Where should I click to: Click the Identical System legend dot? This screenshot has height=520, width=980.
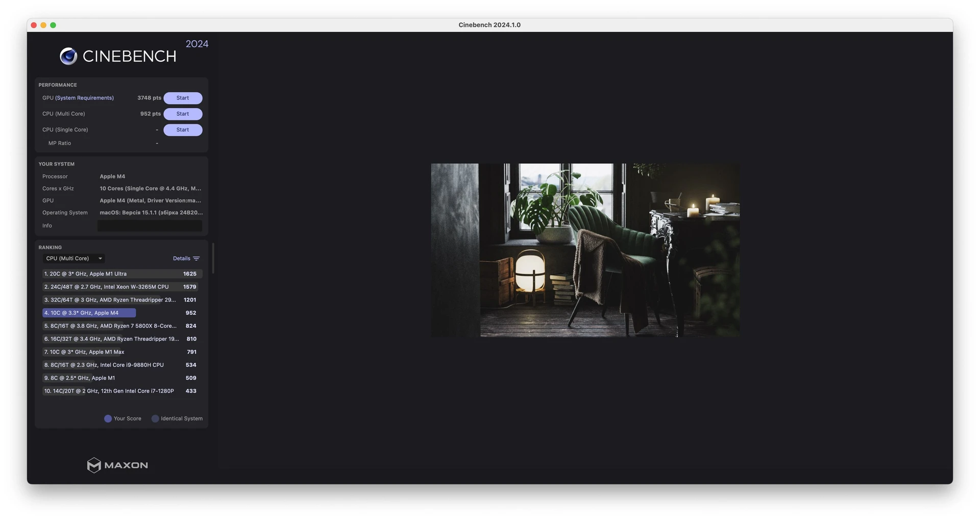pyautogui.click(x=155, y=418)
